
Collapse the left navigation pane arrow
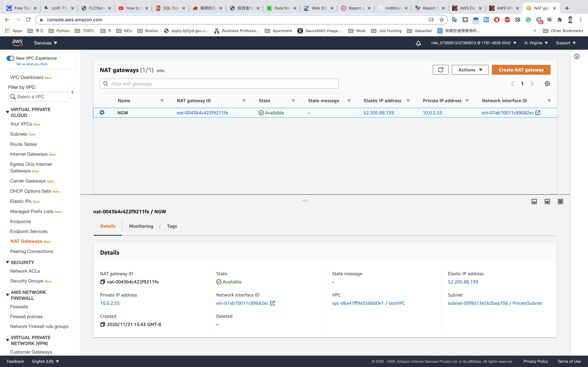tap(72, 92)
